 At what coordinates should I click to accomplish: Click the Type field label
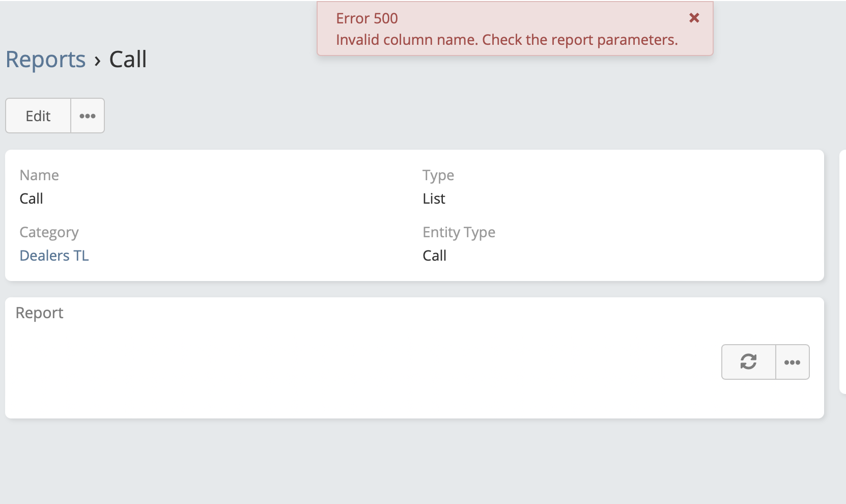(x=438, y=175)
